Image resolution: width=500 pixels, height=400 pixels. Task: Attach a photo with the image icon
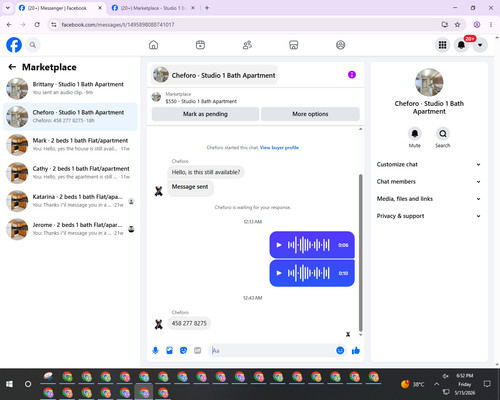tap(169, 350)
